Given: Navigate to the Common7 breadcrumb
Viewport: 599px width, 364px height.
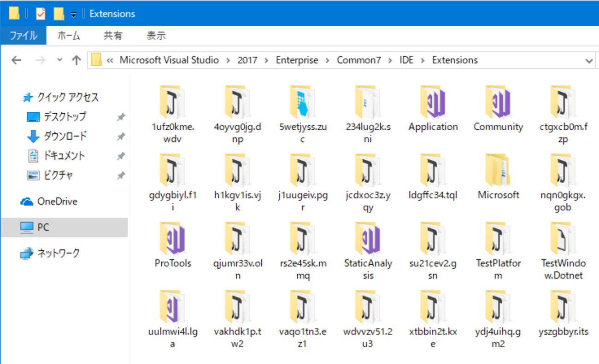Looking at the screenshot, I should [359, 60].
